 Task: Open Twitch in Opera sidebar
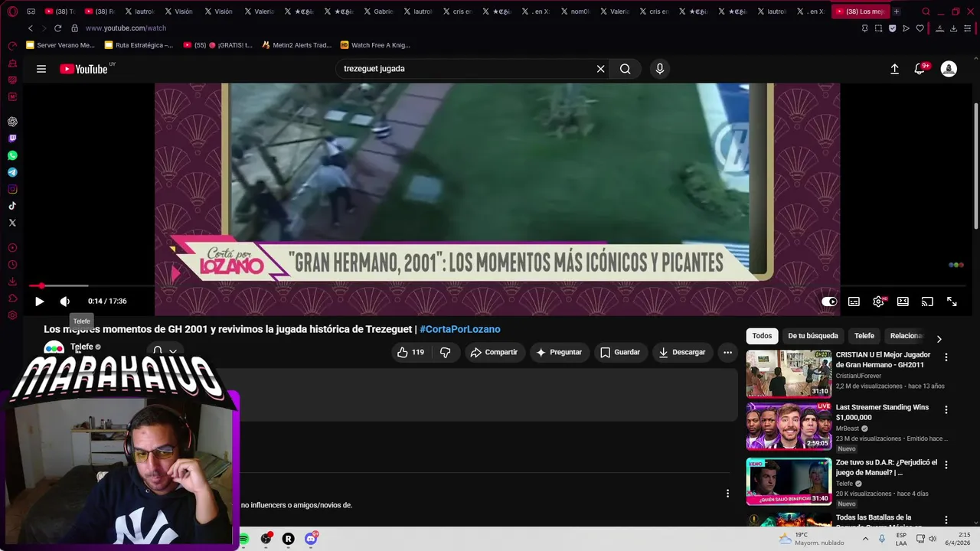12,139
